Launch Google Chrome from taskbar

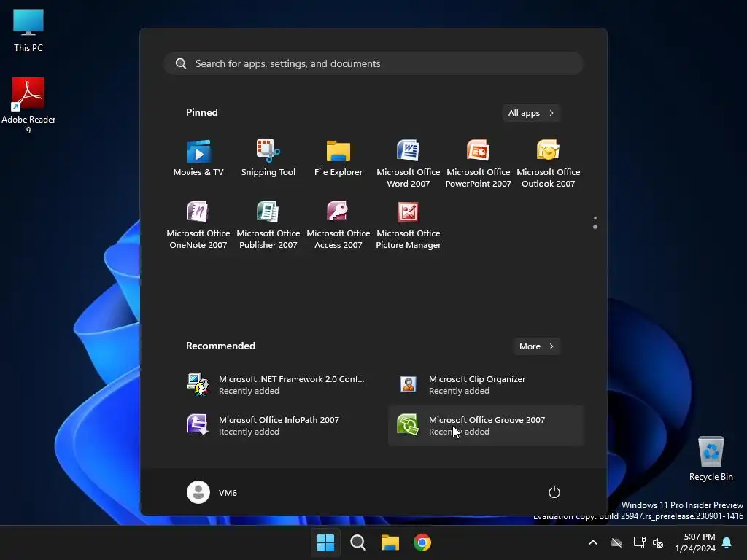[422, 542]
